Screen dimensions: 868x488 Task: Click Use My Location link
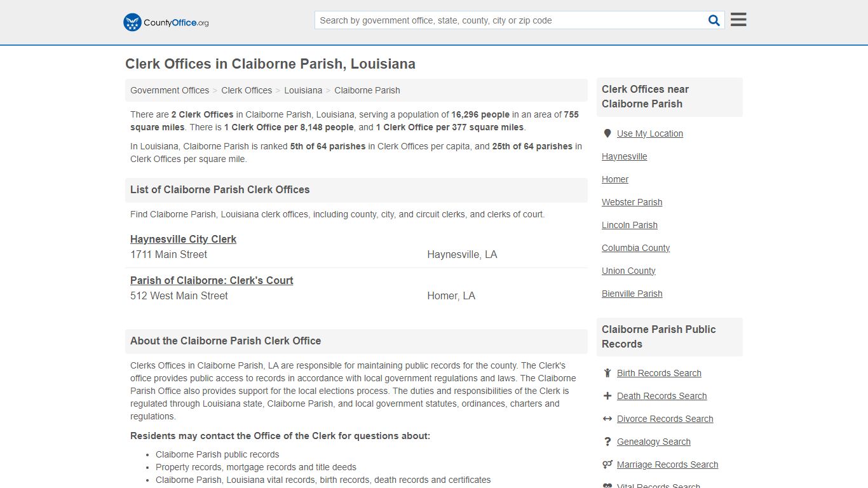click(650, 133)
